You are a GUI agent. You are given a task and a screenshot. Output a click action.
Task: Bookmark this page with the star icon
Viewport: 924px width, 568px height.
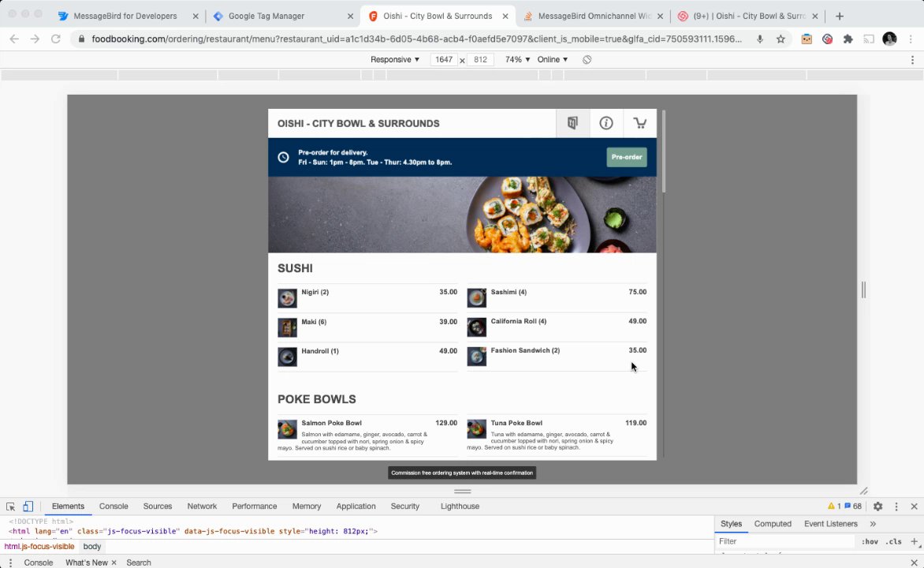coord(781,39)
